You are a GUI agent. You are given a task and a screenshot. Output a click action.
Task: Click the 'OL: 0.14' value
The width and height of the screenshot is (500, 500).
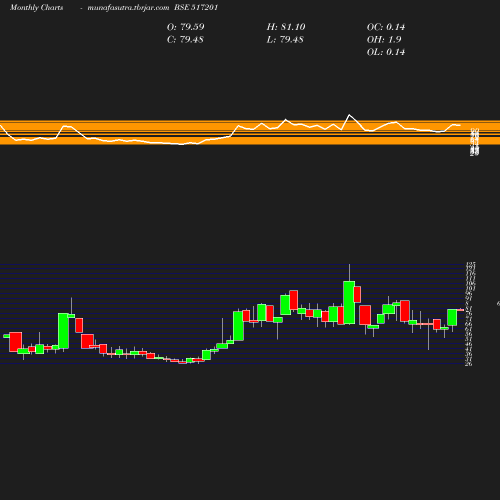pos(386,52)
